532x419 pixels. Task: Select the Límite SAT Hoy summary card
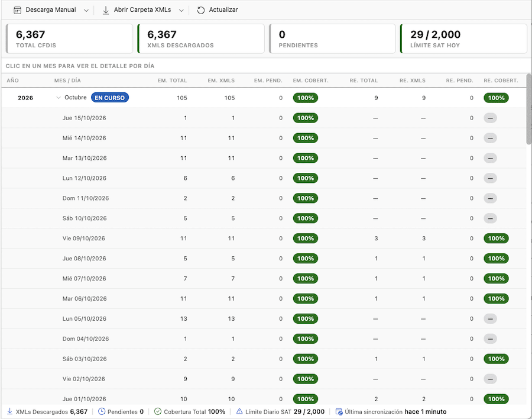463,38
